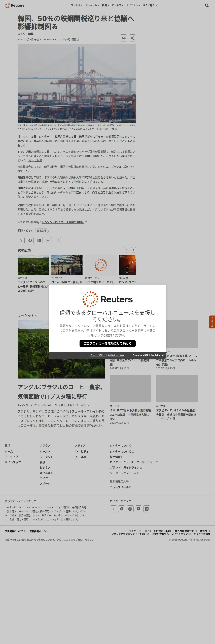
Task: Expand the オピニオン header menu
Action: pyautogui.click(x=133, y=5)
